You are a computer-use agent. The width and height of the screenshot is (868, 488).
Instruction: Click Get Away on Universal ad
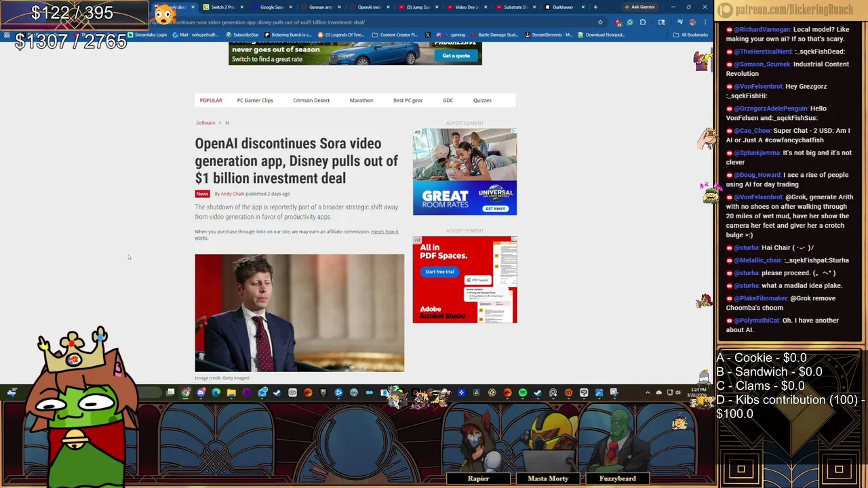coord(495,208)
